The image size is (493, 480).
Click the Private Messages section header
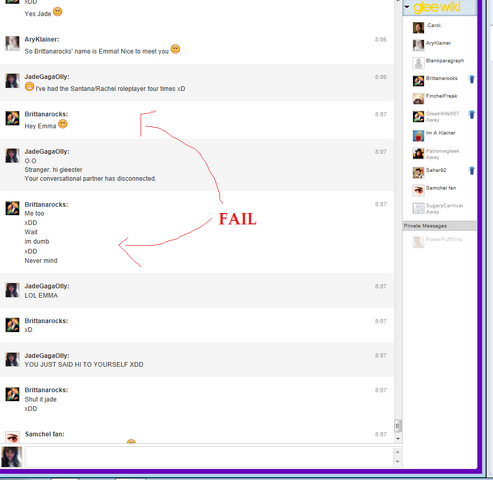click(440, 226)
